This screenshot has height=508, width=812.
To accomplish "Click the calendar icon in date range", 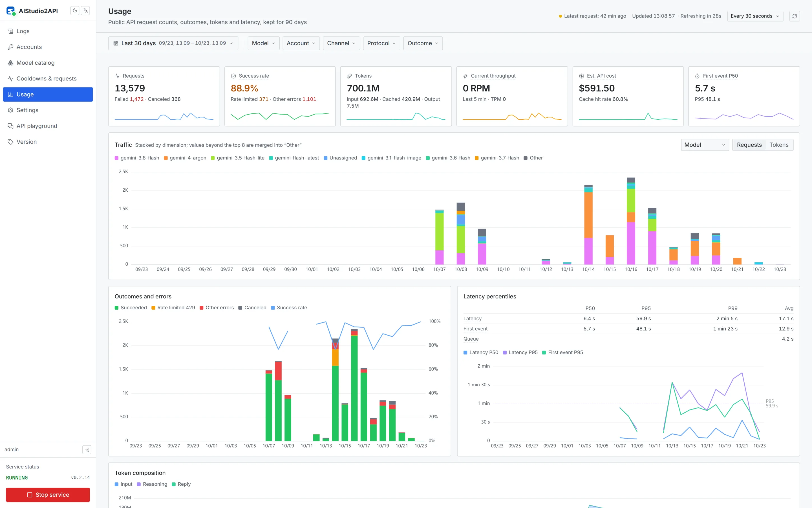I will [x=116, y=43].
